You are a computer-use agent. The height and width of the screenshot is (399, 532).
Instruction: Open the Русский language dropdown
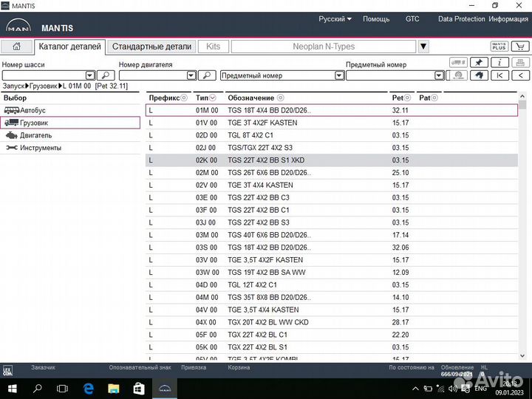click(x=335, y=19)
